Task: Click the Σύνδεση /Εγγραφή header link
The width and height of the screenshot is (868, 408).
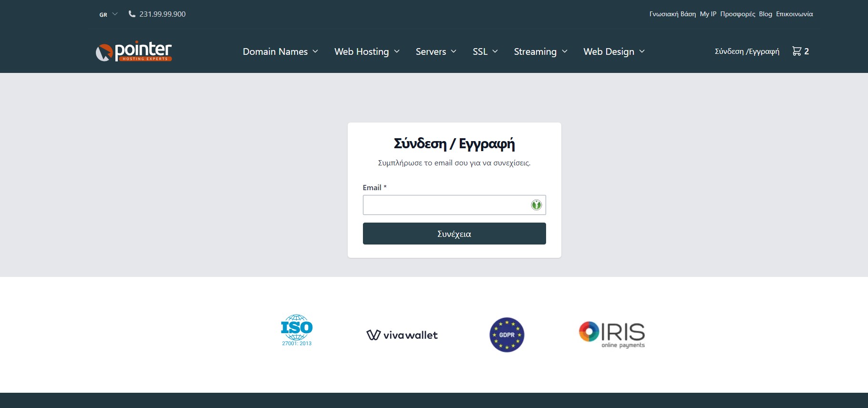Action: 747,51
